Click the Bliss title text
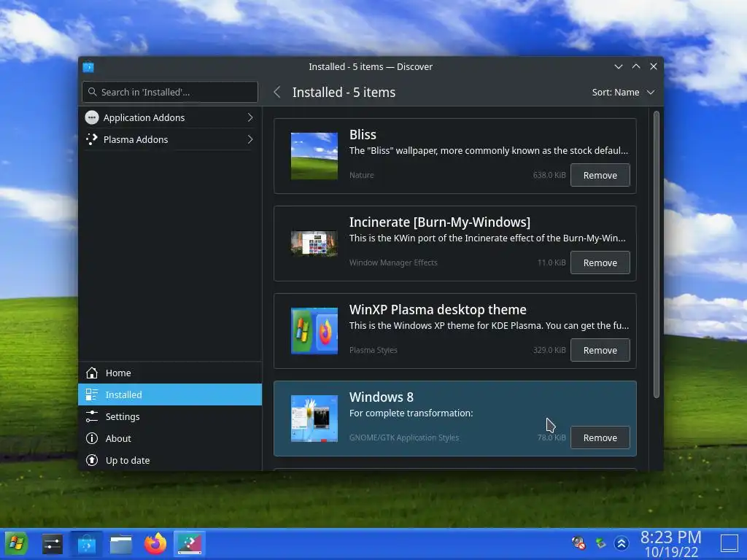 (363, 135)
